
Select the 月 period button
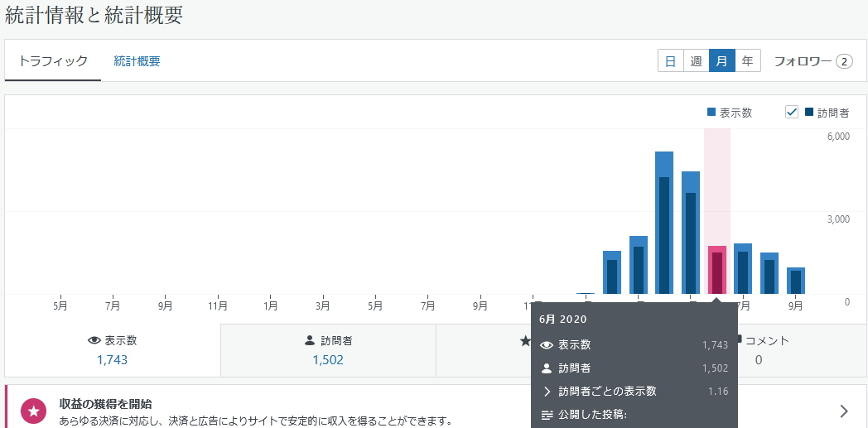pos(722,60)
